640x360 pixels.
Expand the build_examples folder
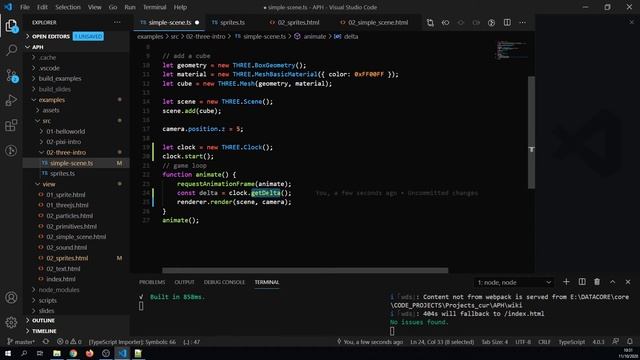pos(60,78)
